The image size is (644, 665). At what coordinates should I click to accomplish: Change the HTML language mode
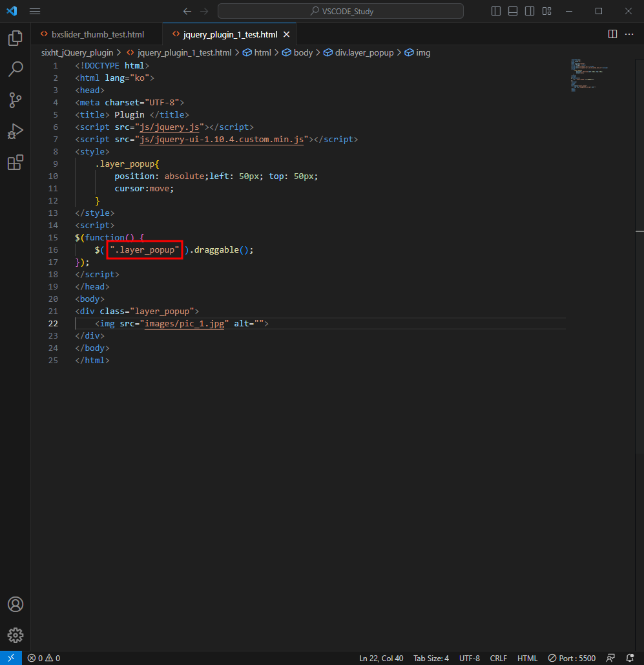click(x=528, y=658)
